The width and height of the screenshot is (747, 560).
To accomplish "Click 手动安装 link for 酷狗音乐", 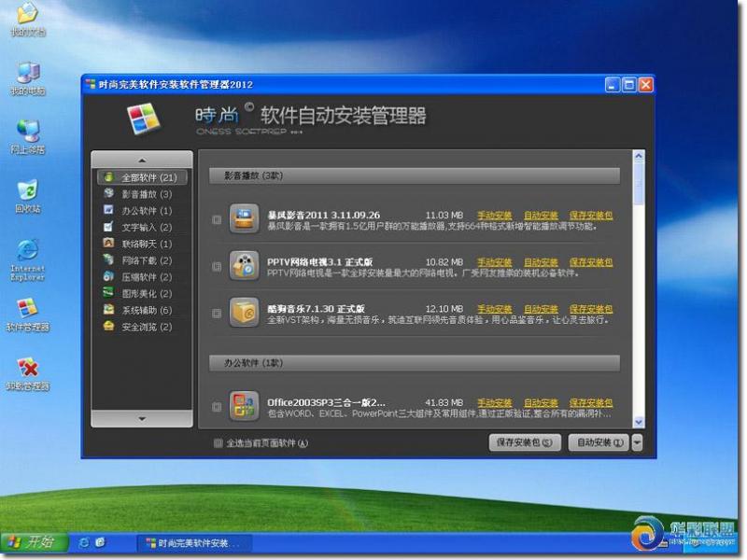I will (494, 309).
